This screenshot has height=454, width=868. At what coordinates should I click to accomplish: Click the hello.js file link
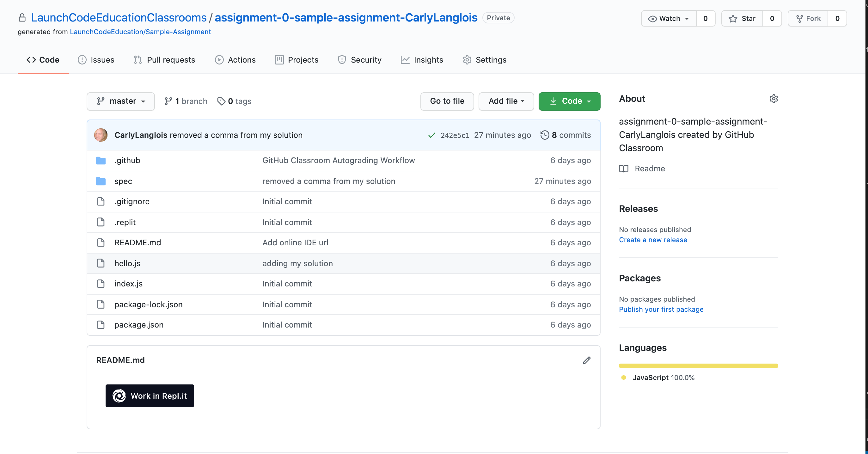pyautogui.click(x=127, y=263)
